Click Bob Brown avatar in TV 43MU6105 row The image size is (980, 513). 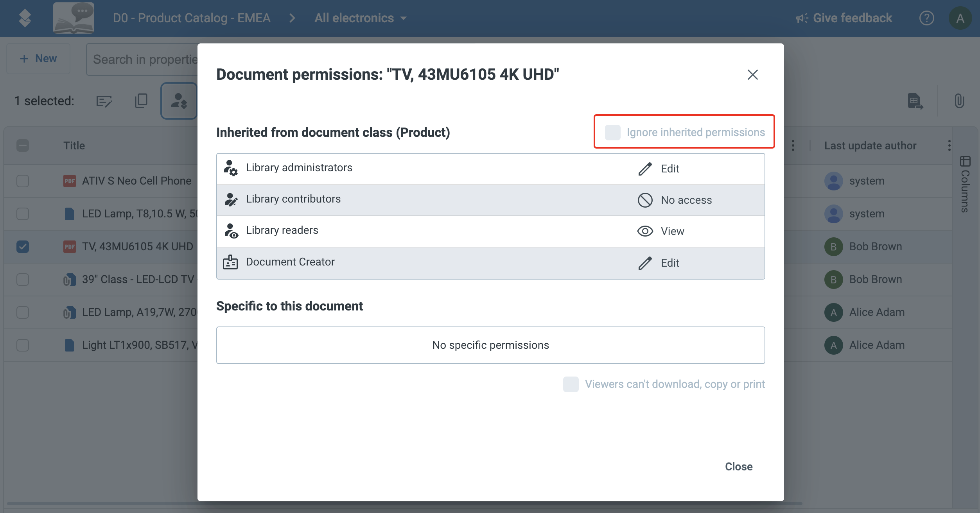coord(833,247)
